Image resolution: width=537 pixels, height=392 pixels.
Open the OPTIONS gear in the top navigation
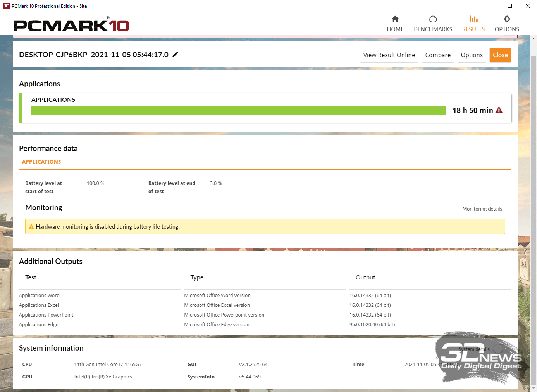coord(507,24)
